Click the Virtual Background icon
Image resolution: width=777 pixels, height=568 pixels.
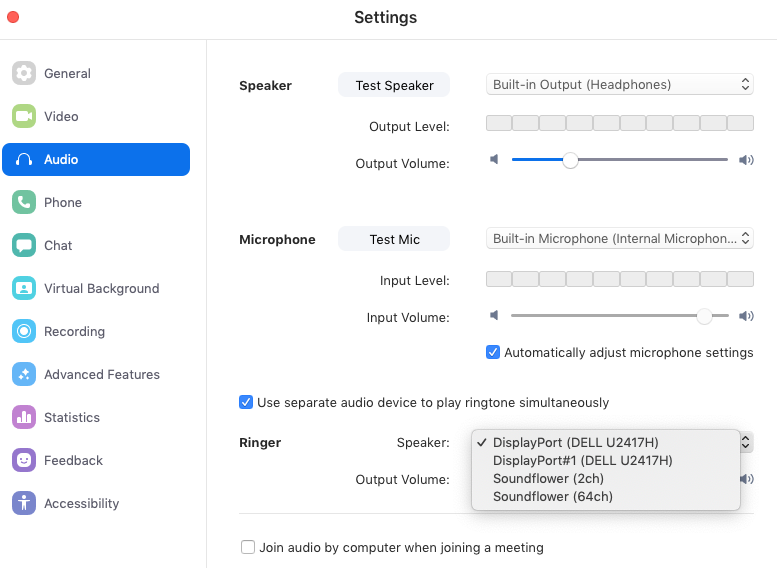(24, 289)
